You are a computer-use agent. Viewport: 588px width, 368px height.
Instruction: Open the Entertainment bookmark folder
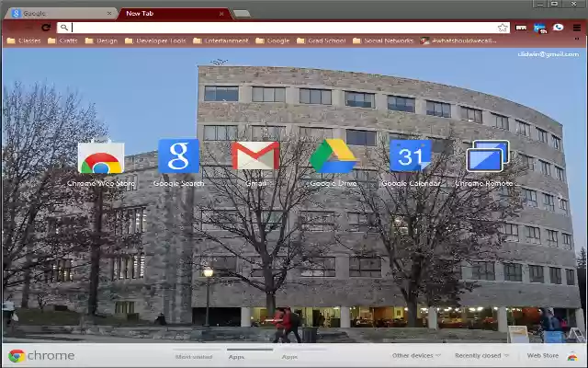(220, 40)
